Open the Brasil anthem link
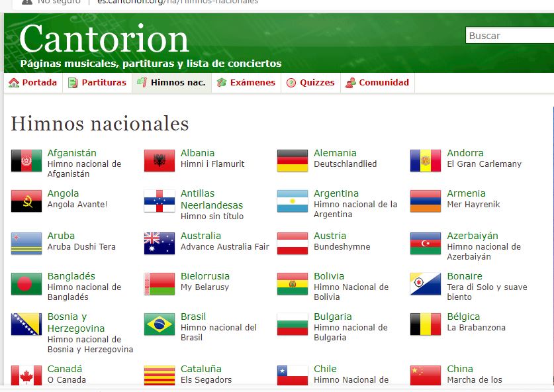Screen dimensions: 554x392 coord(193,317)
